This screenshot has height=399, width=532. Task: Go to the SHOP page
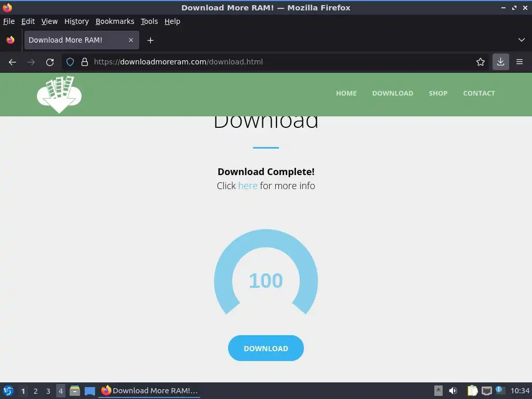[x=438, y=94]
